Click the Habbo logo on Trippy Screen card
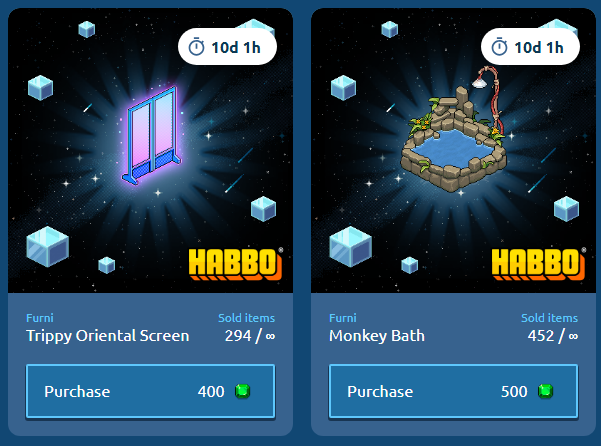The width and height of the screenshot is (601, 446). (x=236, y=264)
